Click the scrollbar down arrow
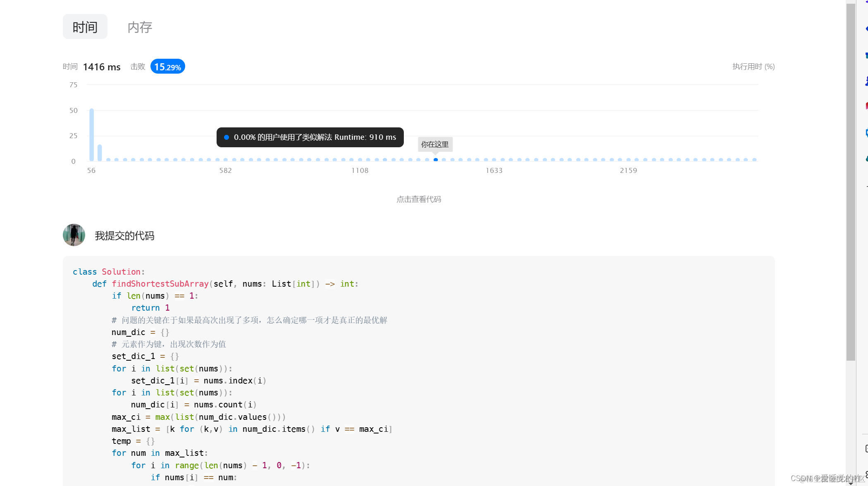868x486 pixels. click(851, 483)
